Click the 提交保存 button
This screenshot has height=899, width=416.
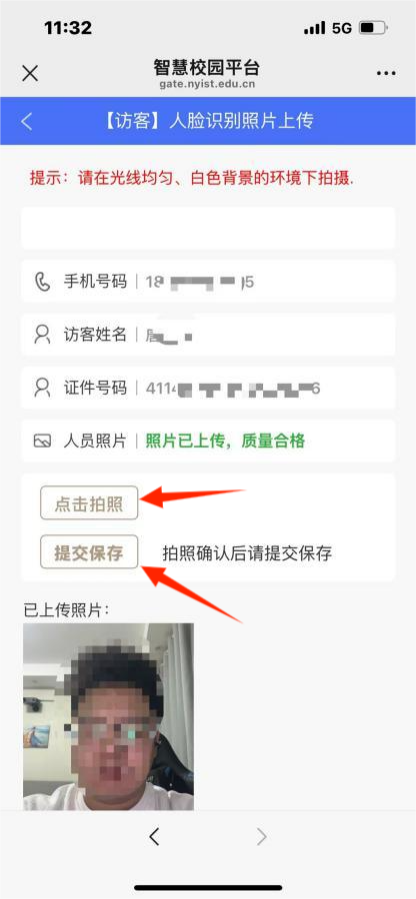click(89, 552)
